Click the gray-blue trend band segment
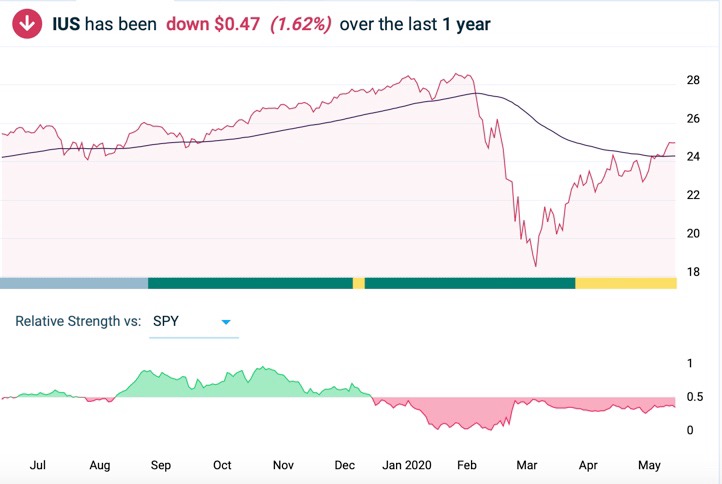 point(74,283)
